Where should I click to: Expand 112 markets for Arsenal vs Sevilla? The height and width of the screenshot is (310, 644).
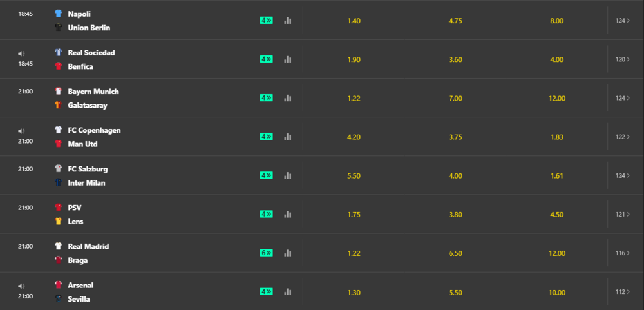coord(623,292)
